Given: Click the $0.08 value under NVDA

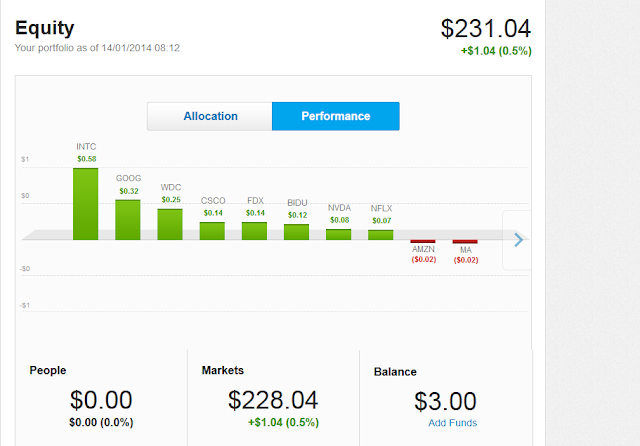Looking at the screenshot, I should point(340,220).
